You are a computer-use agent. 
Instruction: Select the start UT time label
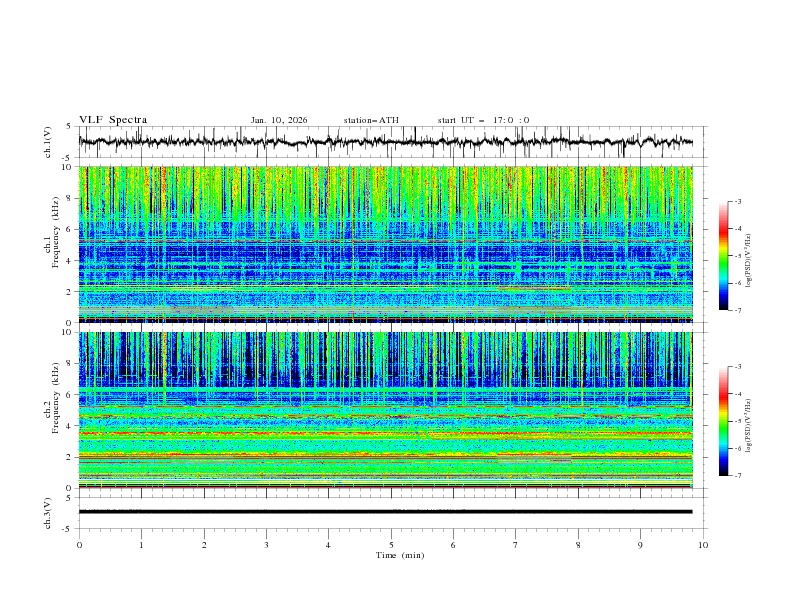click(x=483, y=120)
